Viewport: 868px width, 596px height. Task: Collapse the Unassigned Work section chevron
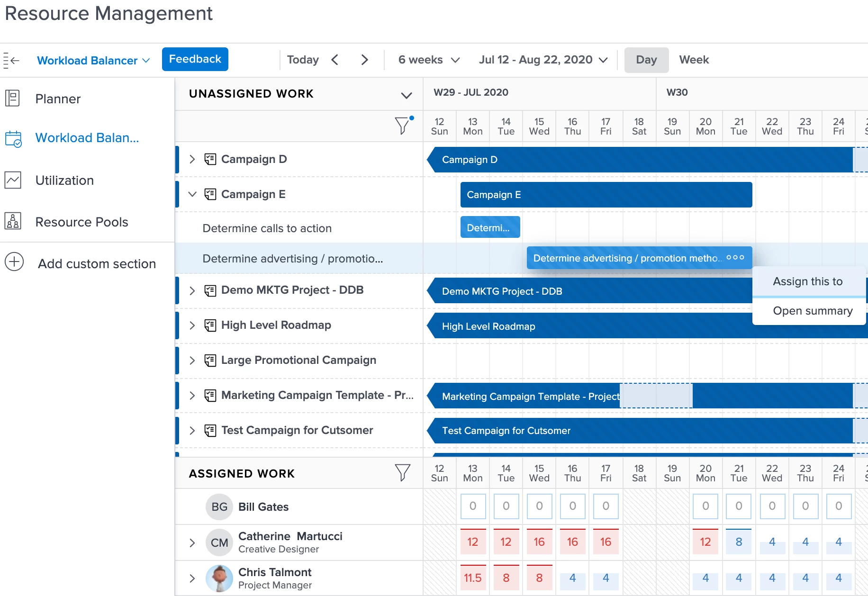tap(406, 95)
